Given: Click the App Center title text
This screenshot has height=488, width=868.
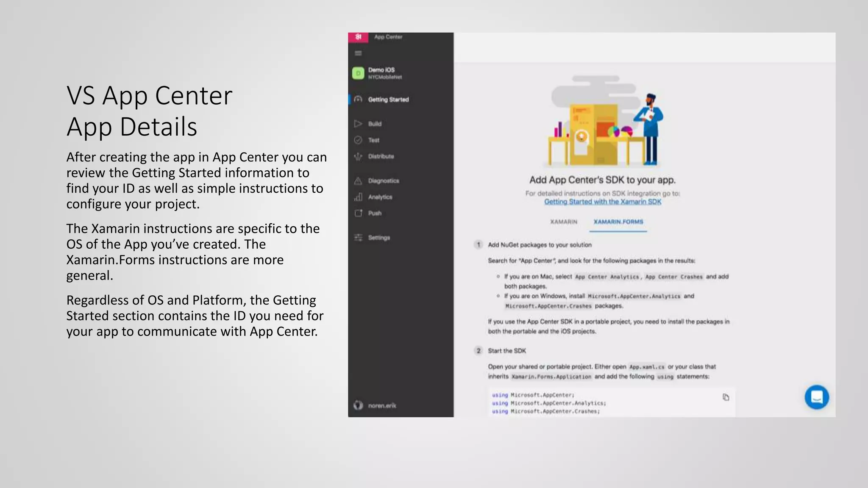Looking at the screenshot, I should point(388,37).
